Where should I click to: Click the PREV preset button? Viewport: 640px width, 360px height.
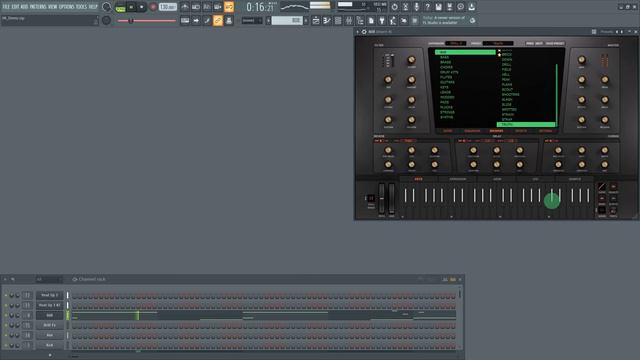(x=530, y=43)
